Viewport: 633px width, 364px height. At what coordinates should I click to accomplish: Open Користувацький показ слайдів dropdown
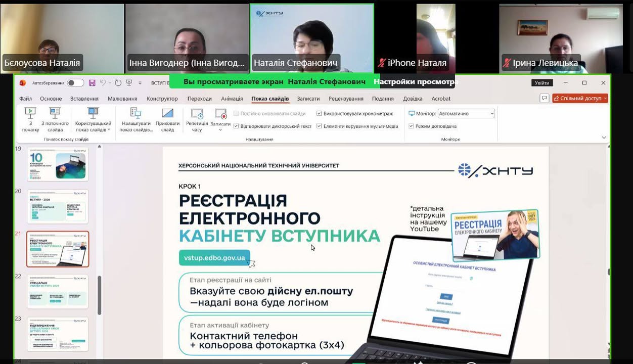pyautogui.click(x=93, y=120)
